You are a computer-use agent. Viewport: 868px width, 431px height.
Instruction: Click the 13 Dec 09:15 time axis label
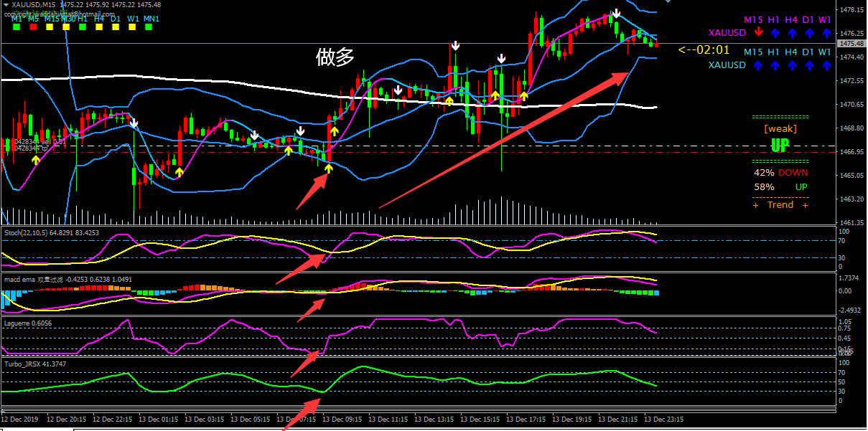(342, 419)
